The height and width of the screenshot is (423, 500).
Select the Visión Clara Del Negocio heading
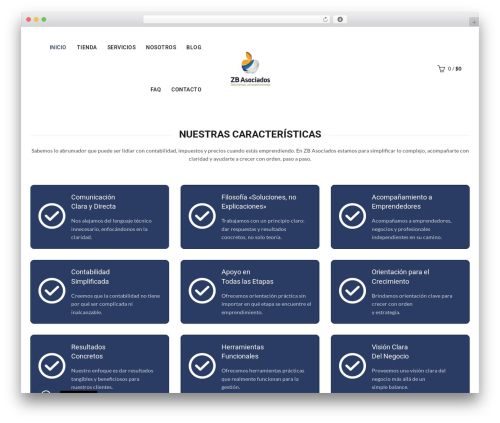[390, 352]
